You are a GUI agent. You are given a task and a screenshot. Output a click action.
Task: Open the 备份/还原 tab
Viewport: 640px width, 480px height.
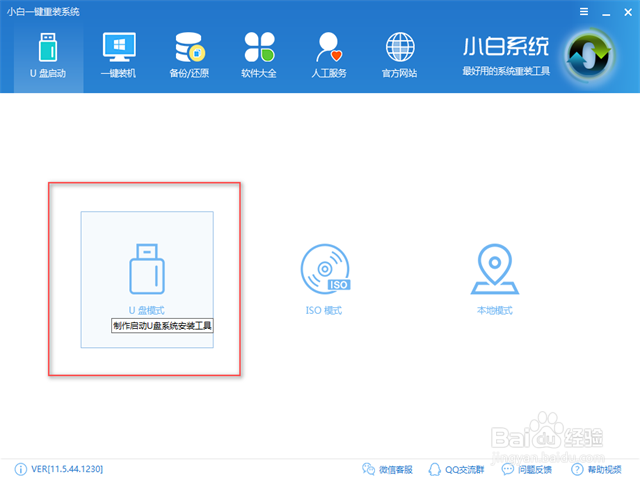[x=189, y=56]
